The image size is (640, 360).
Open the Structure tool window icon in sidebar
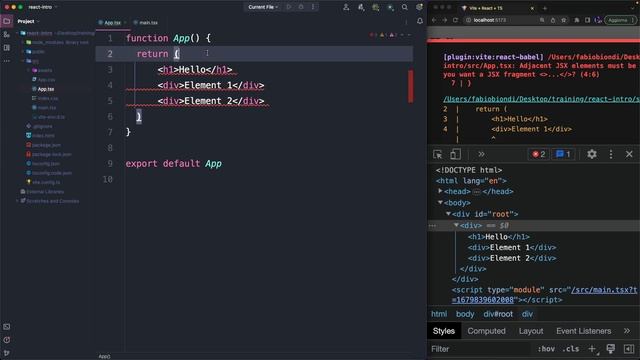[x=7, y=48]
